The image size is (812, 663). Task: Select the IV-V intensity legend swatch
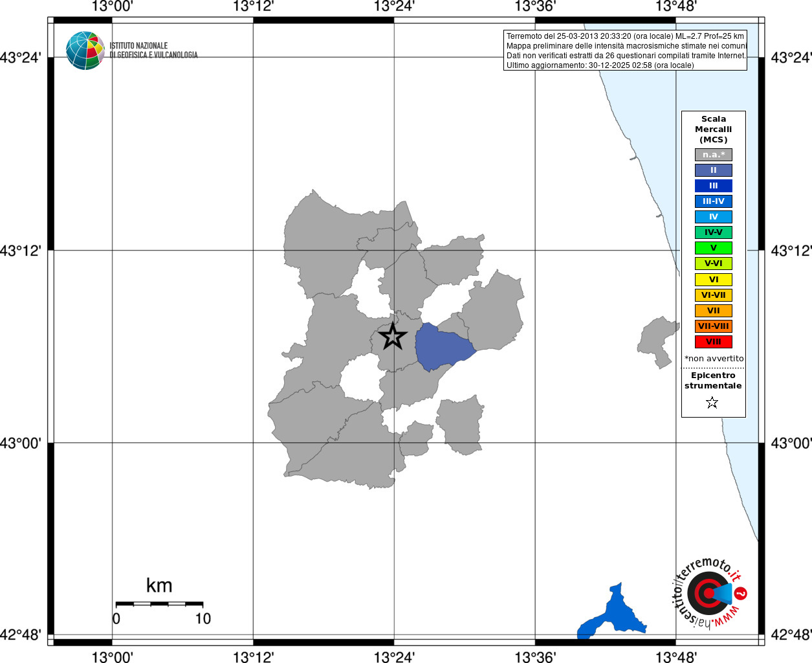pos(714,232)
